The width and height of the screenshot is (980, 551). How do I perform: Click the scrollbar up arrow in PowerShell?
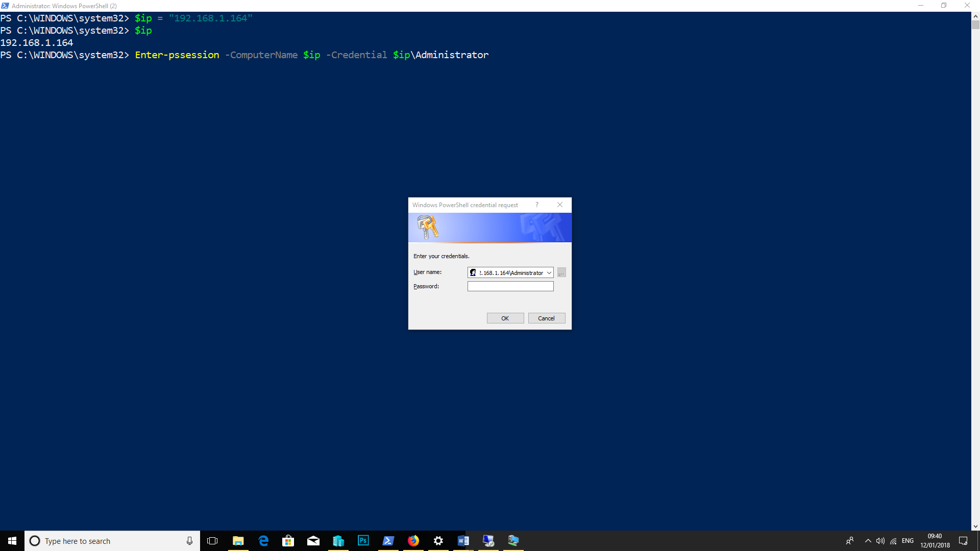click(975, 16)
